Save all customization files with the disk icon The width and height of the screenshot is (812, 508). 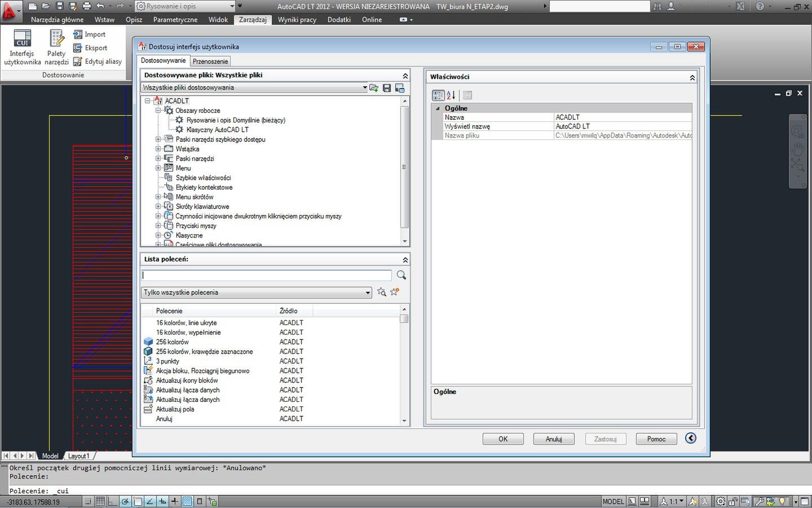(x=387, y=88)
